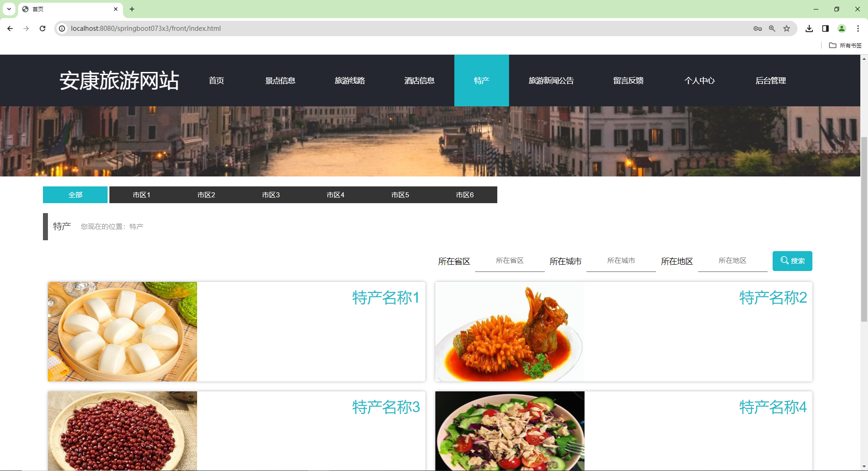
Task: Filter by 市区5 category
Action: click(400, 195)
